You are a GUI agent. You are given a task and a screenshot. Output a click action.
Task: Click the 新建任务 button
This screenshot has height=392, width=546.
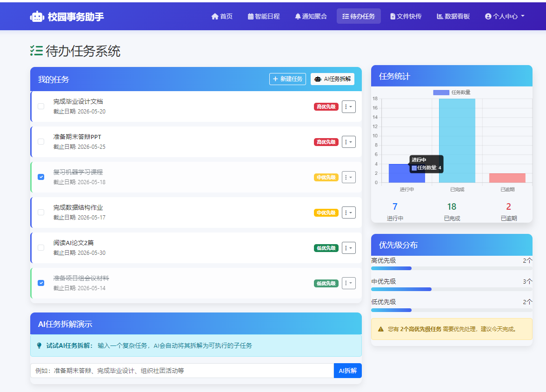287,79
